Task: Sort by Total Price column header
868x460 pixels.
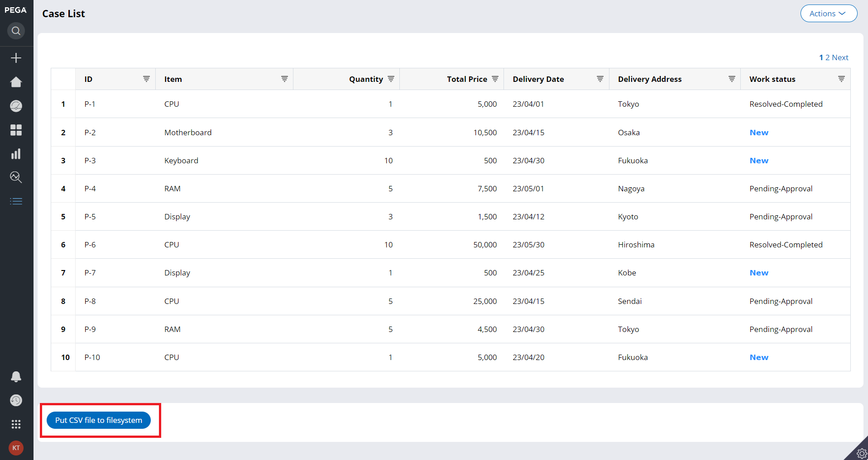Action: [467, 79]
